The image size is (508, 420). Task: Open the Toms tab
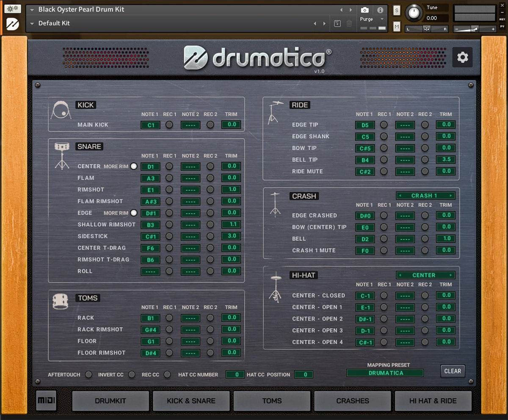pyautogui.click(x=272, y=401)
